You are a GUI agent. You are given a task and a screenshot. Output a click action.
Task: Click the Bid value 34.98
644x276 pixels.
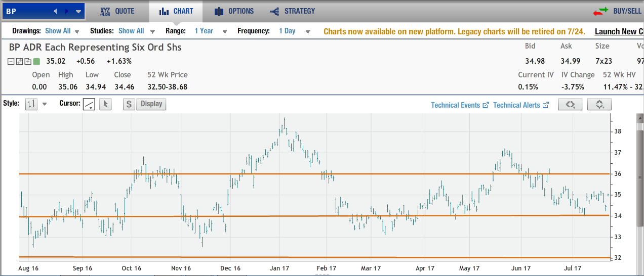click(535, 61)
